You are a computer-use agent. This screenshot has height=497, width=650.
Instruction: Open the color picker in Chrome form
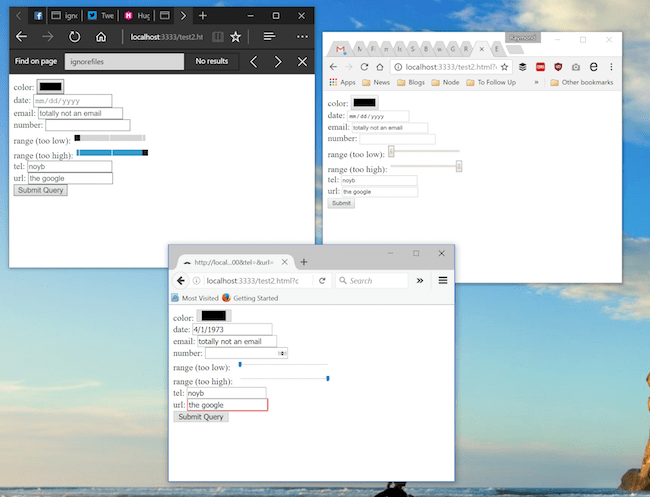(364, 102)
